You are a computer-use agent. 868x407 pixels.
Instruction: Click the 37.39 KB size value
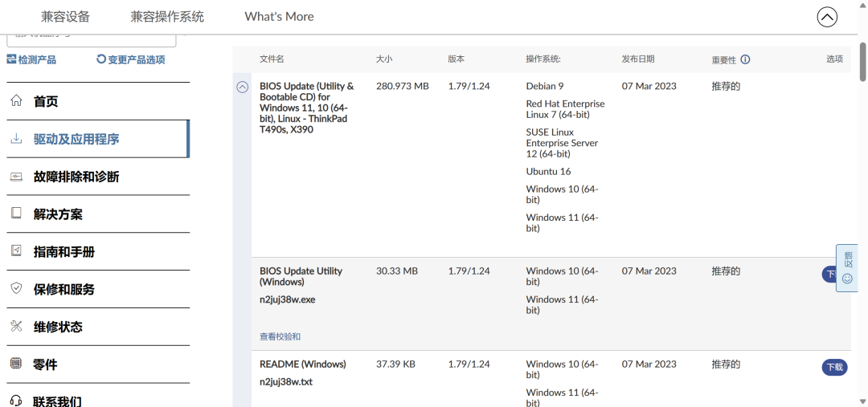pos(395,364)
